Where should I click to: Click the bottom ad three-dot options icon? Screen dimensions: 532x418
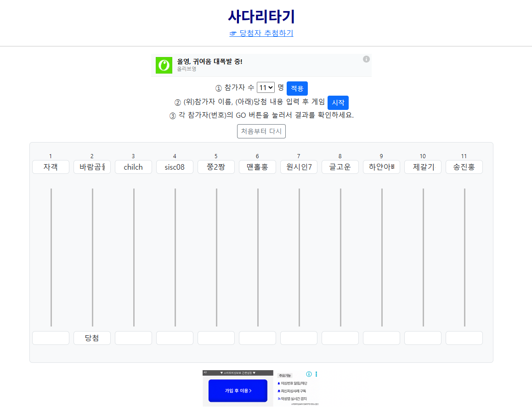pos(316,374)
